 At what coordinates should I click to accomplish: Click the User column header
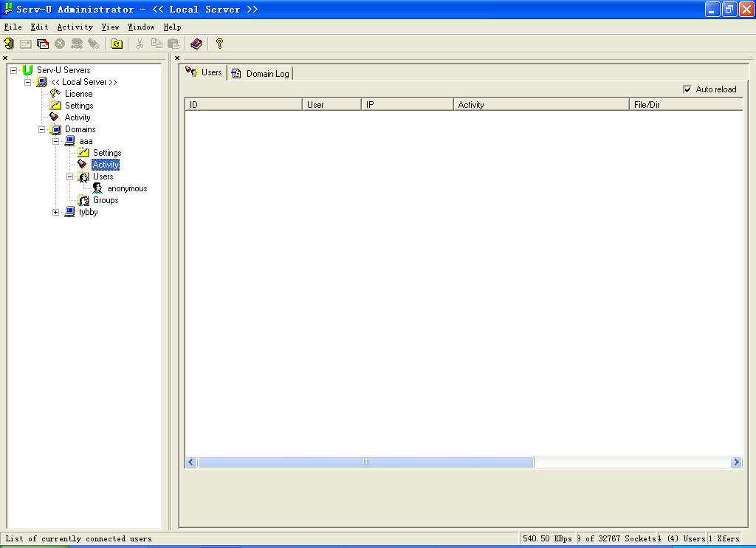pos(331,105)
